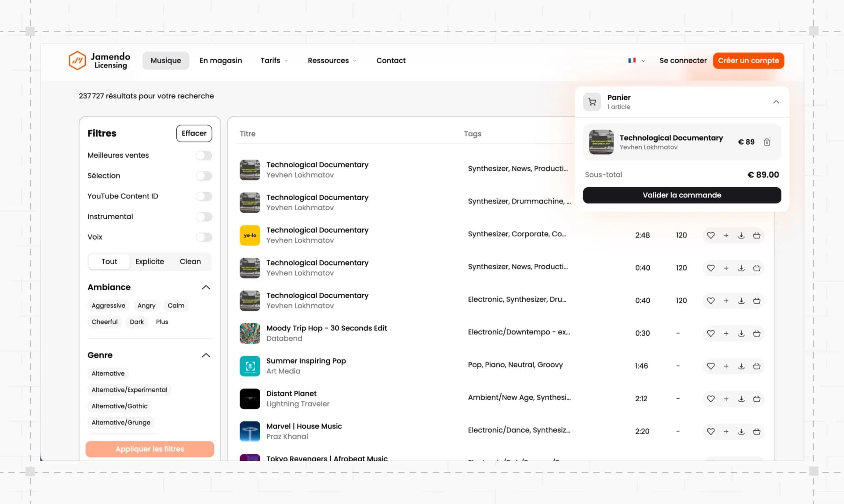
Task: Choose the Alternative/Gothic genre tag
Action: (x=120, y=406)
